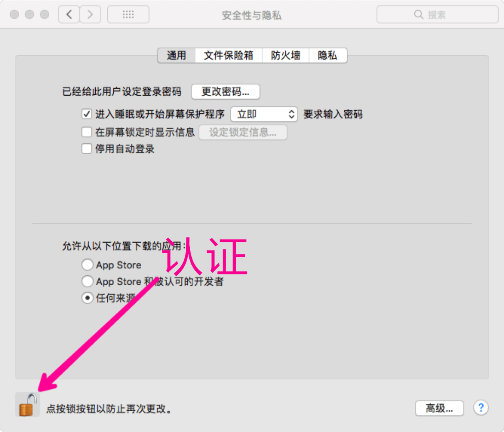Viewport: 504px width, 432px height.
Task: Open the 隐私 tab
Action: pos(327,56)
